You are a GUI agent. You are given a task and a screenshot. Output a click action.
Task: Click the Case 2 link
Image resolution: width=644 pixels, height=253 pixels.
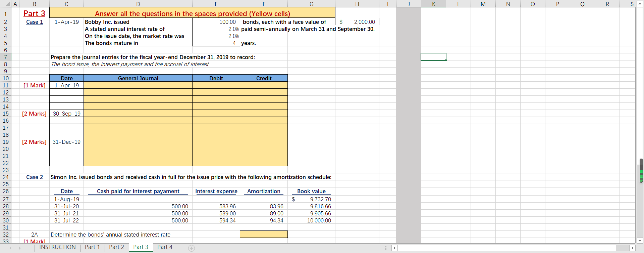click(x=35, y=177)
